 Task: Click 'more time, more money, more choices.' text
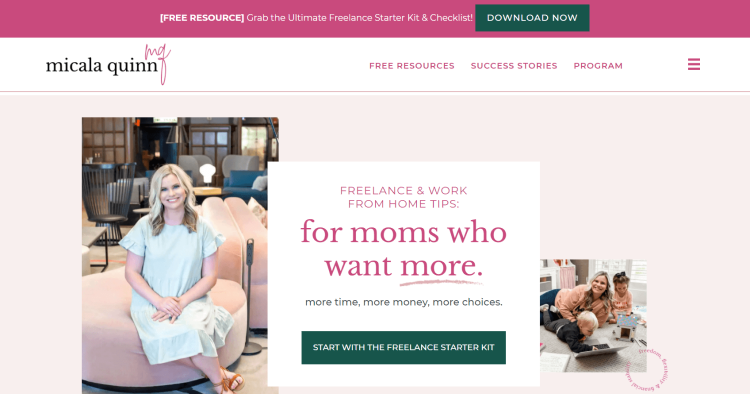(404, 302)
